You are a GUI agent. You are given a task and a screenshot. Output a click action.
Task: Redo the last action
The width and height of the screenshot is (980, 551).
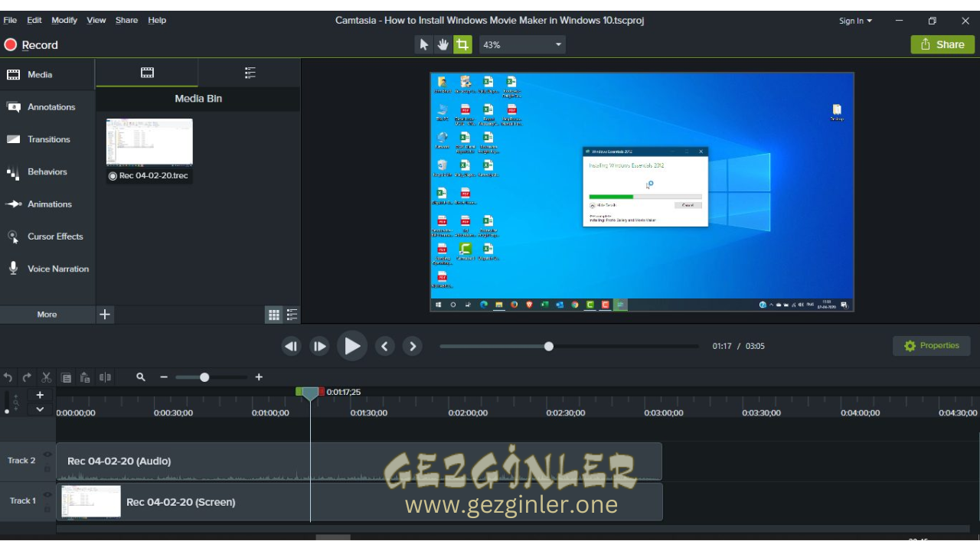[27, 377]
